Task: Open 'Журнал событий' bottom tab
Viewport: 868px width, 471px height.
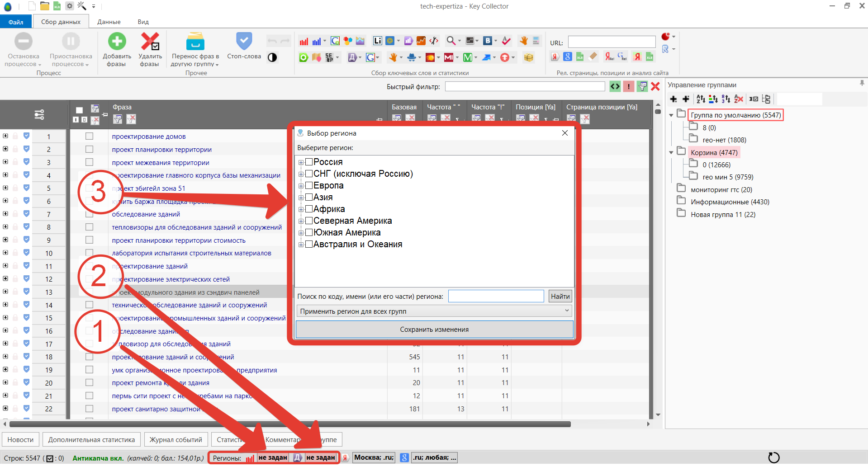Action: pyautogui.click(x=176, y=439)
